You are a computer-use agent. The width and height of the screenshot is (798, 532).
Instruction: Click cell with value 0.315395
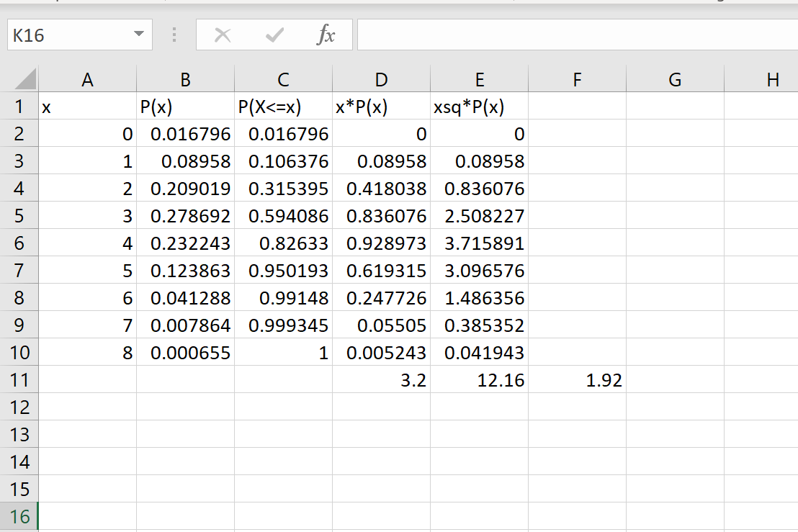(284, 189)
